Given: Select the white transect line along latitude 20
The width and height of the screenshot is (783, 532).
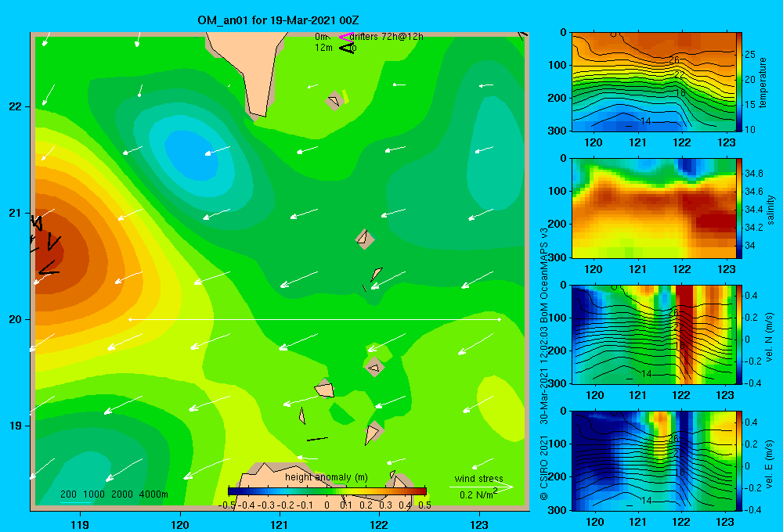Looking at the screenshot, I should pos(315,319).
